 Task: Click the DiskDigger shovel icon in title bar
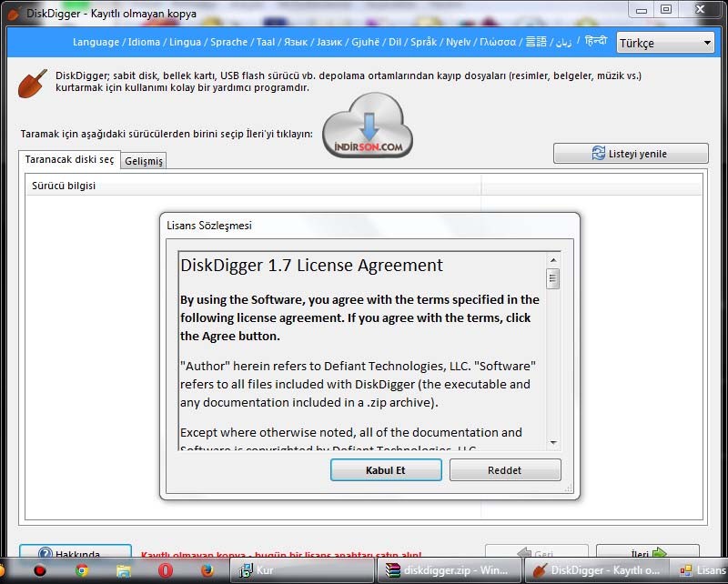(14, 14)
